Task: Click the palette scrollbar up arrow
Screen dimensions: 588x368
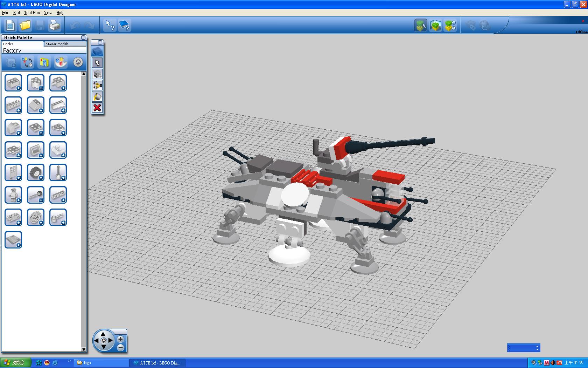Action: pos(84,74)
